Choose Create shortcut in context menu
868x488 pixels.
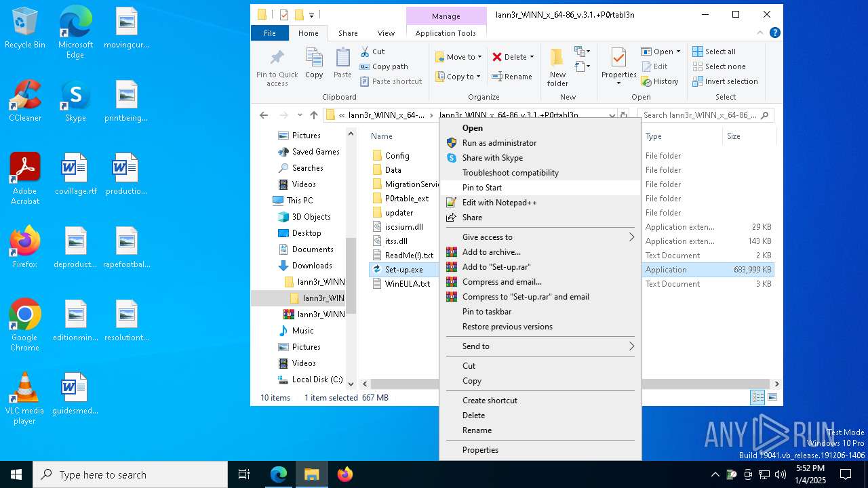(540, 401)
